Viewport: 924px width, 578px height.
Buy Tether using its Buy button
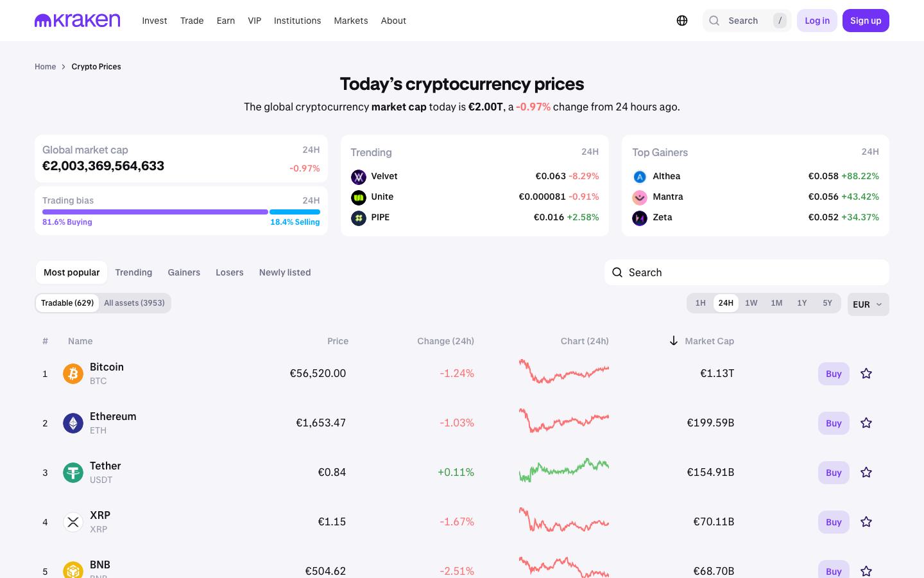(x=833, y=472)
